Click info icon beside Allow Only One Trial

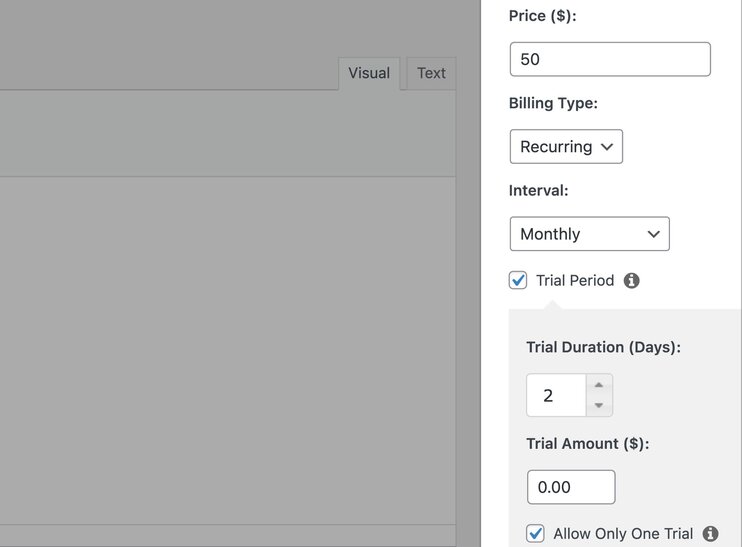coord(711,534)
